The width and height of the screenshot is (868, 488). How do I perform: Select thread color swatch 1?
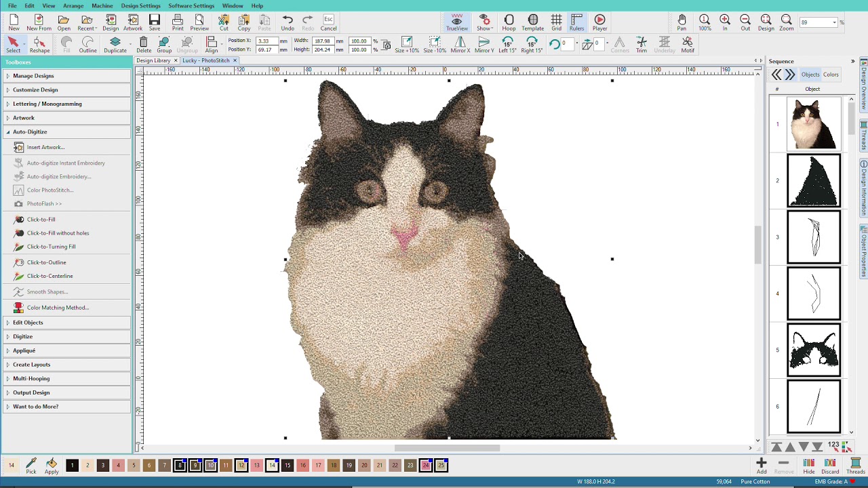click(72, 465)
